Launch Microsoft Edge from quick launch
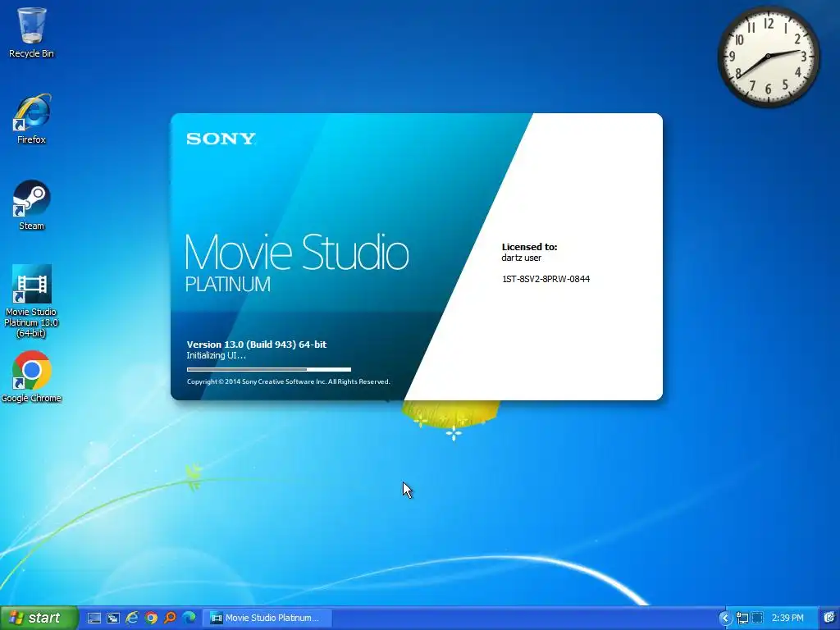The height and width of the screenshot is (630, 840). 189,619
